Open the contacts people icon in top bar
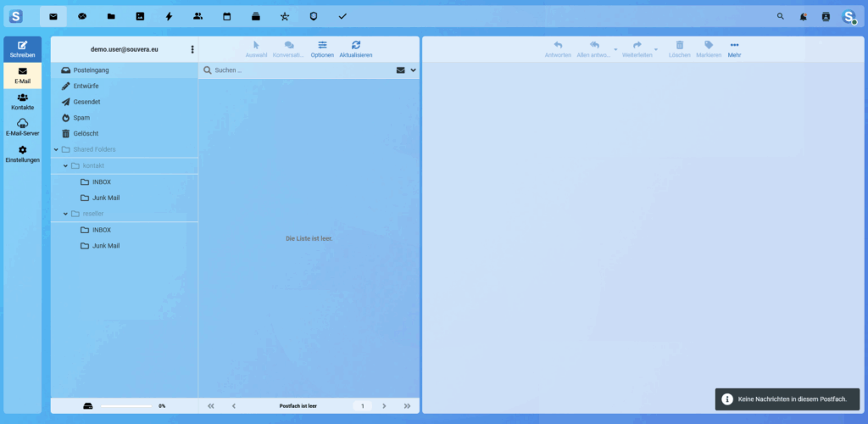This screenshot has width=868, height=424. [x=198, y=16]
